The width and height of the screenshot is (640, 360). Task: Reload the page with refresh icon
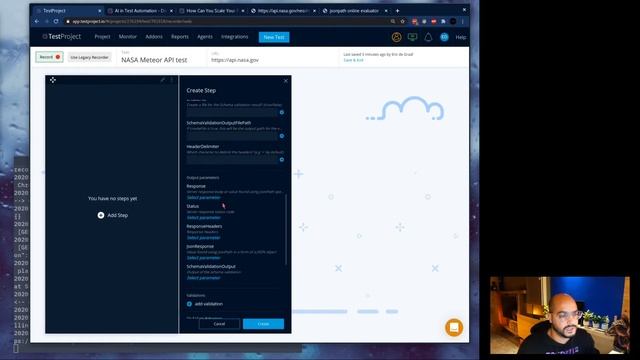point(56,21)
